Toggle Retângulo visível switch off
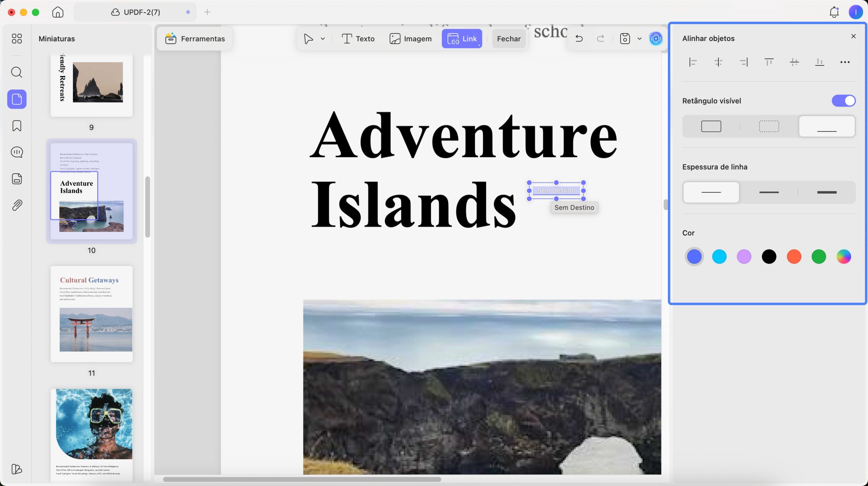This screenshot has width=868, height=486. (x=844, y=101)
